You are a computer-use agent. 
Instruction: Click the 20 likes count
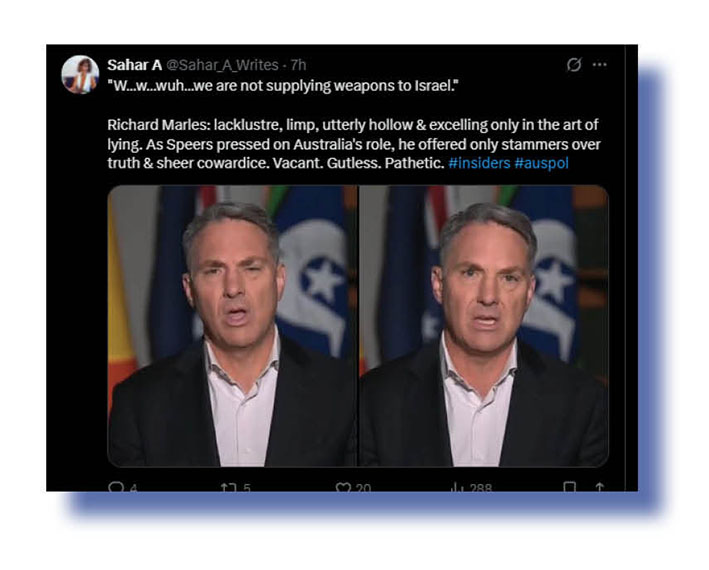[x=363, y=487]
